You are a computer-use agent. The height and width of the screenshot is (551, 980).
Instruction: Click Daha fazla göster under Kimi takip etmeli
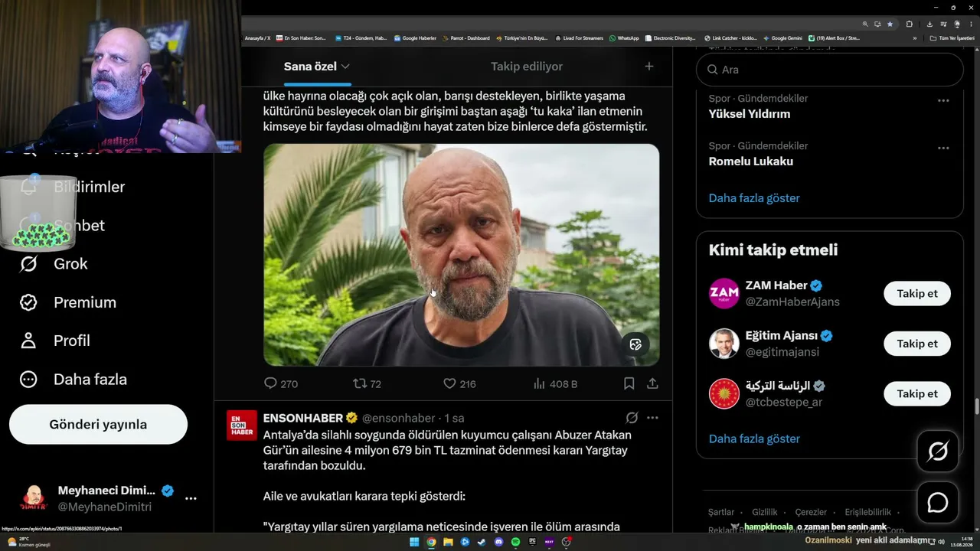[x=754, y=439]
